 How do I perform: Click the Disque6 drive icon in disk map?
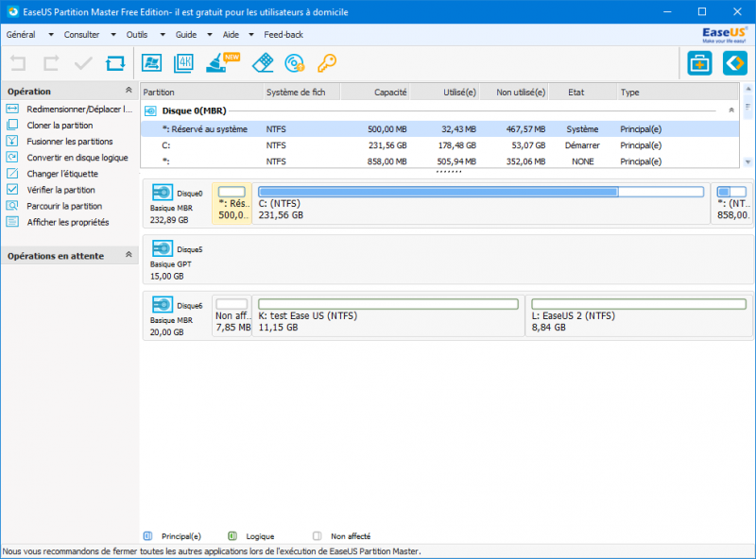coord(163,305)
